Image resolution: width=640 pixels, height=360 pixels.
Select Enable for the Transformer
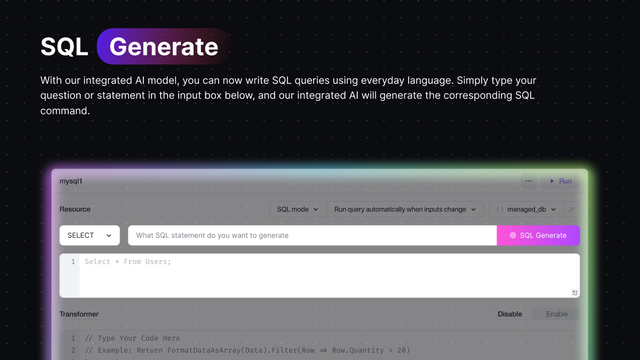pyautogui.click(x=557, y=314)
